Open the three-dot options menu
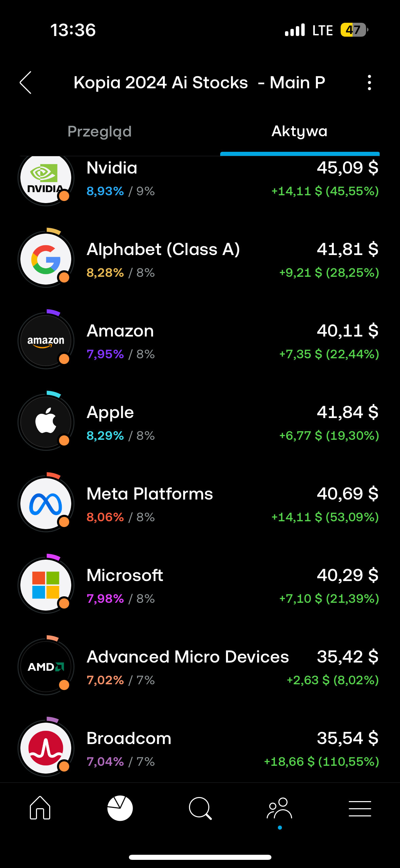The width and height of the screenshot is (400, 868). coord(369,83)
